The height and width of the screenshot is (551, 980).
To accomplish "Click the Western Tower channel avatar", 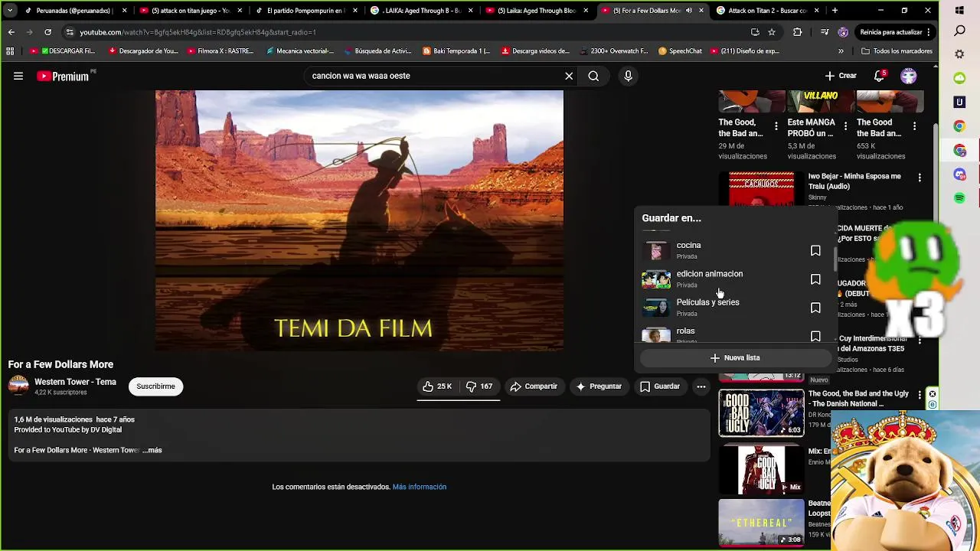I will [x=18, y=386].
